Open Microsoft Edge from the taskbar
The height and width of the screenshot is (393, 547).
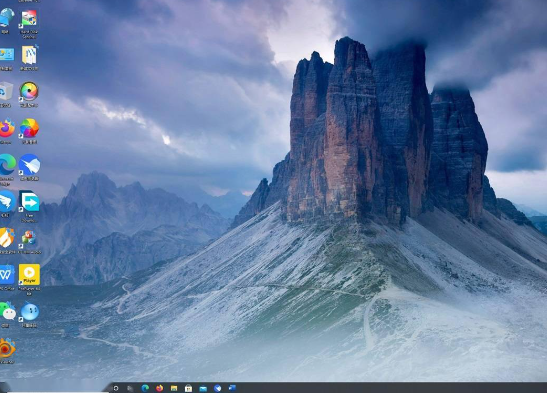(x=145, y=388)
